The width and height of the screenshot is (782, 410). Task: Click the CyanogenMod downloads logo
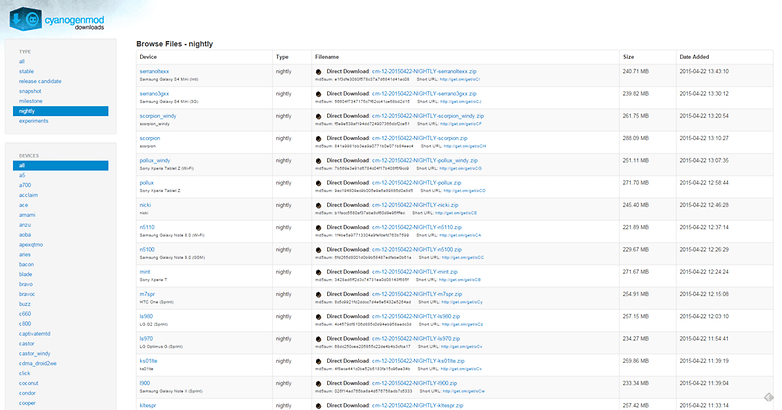(x=56, y=19)
